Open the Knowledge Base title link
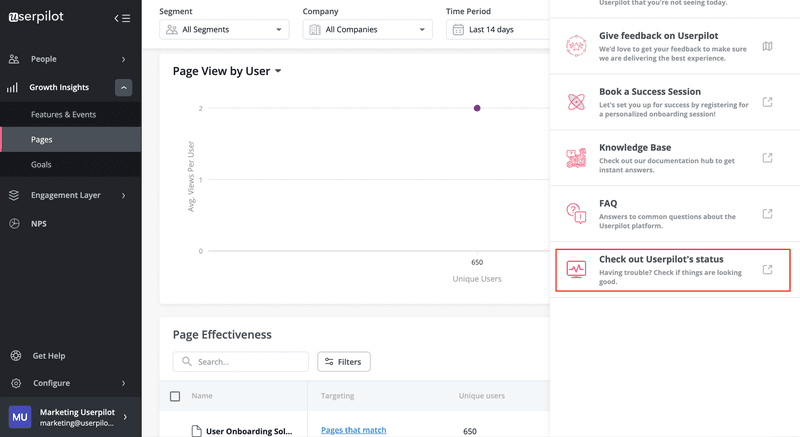This screenshot has height=437, width=800. [x=635, y=147]
